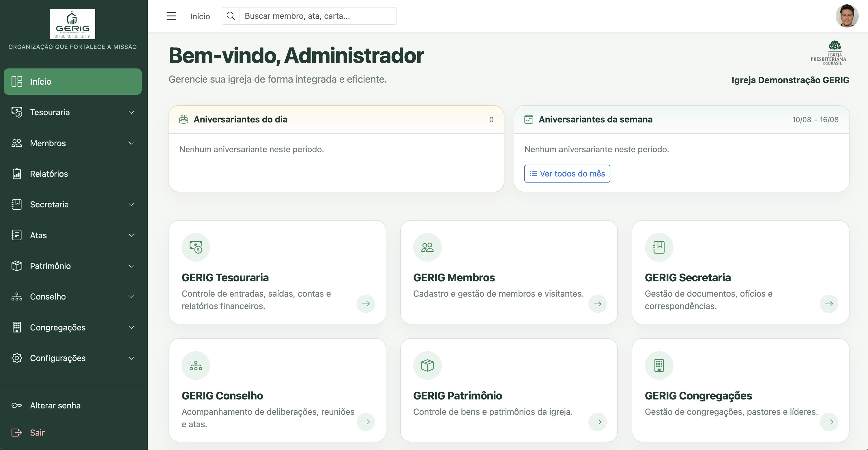The width and height of the screenshot is (868, 450).
Task: Click the GERIG Conselho card round icon
Action: pyautogui.click(x=196, y=365)
